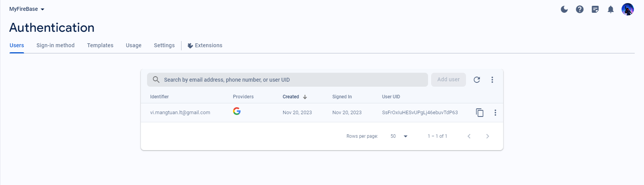Viewport: 644px width, 185px height.
Task: Toggle dark mode moon icon
Action: [x=564, y=9]
